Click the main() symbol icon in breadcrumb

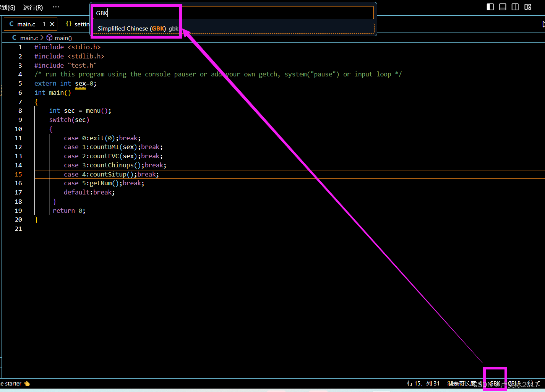click(x=49, y=37)
